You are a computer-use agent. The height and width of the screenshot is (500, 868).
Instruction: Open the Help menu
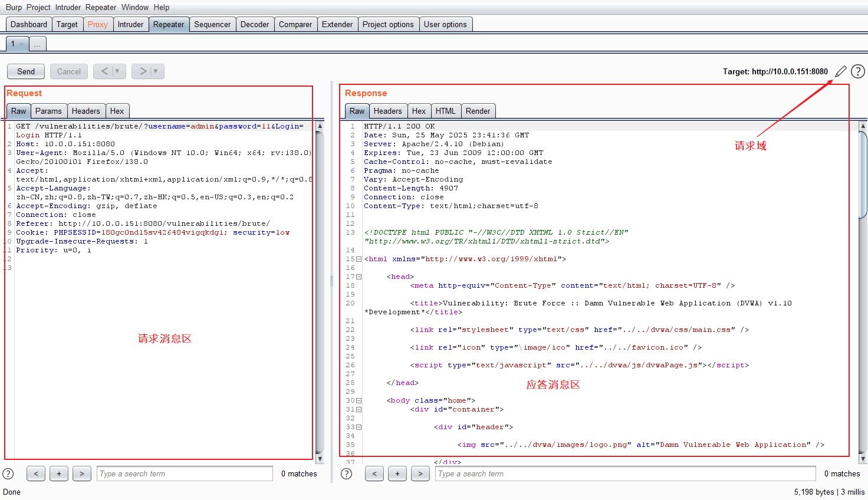pyautogui.click(x=162, y=7)
